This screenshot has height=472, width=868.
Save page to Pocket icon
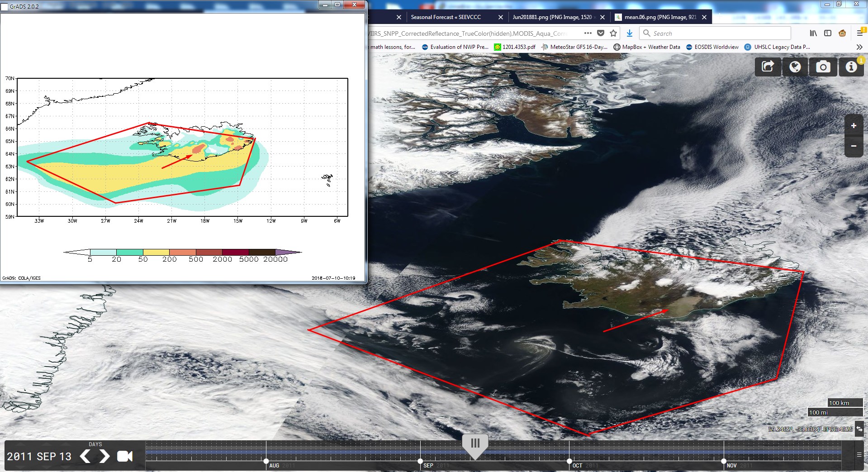601,33
